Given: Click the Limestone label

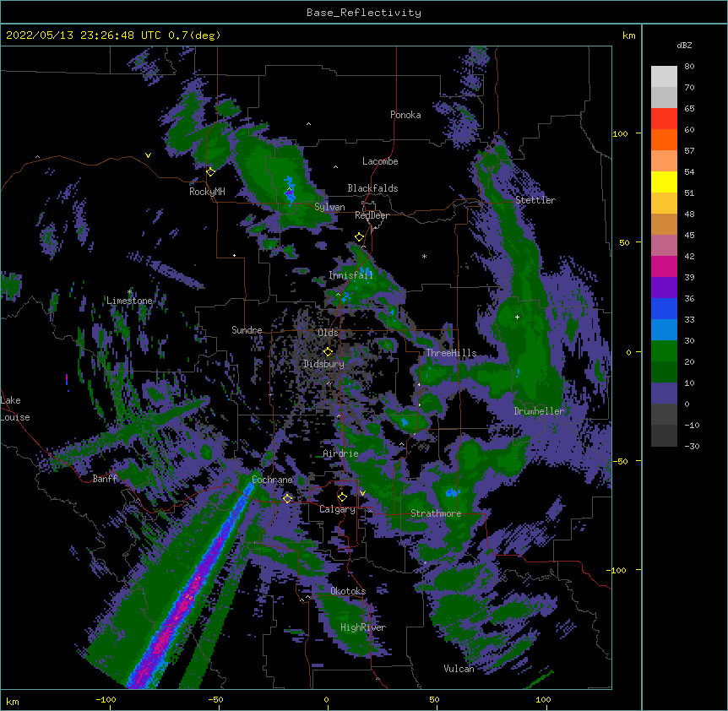Looking at the screenshot, I should [x=129, y=301].
